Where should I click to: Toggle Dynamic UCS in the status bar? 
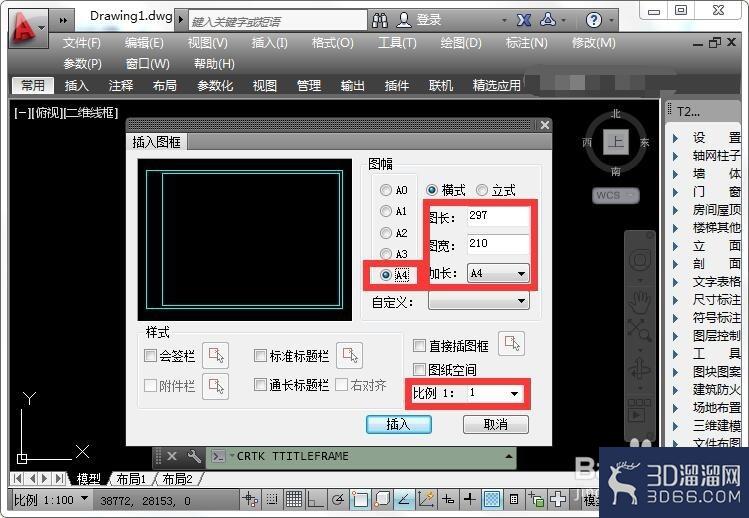point(426,500)
